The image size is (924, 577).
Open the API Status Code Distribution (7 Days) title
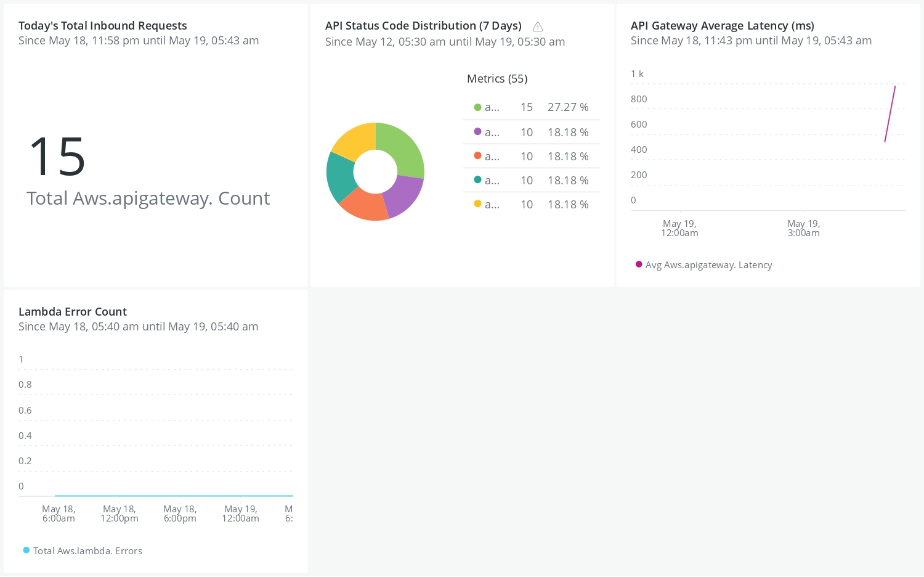point(423,26)
